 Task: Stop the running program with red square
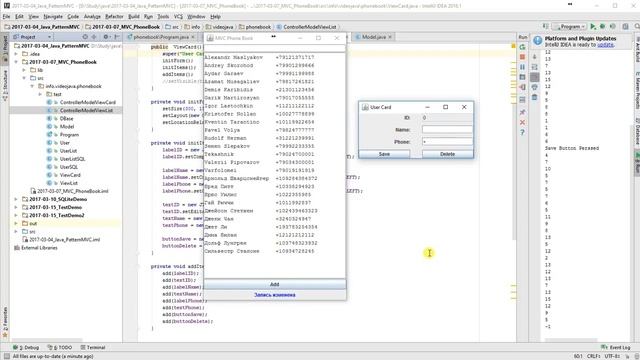(x=522, y=57)
